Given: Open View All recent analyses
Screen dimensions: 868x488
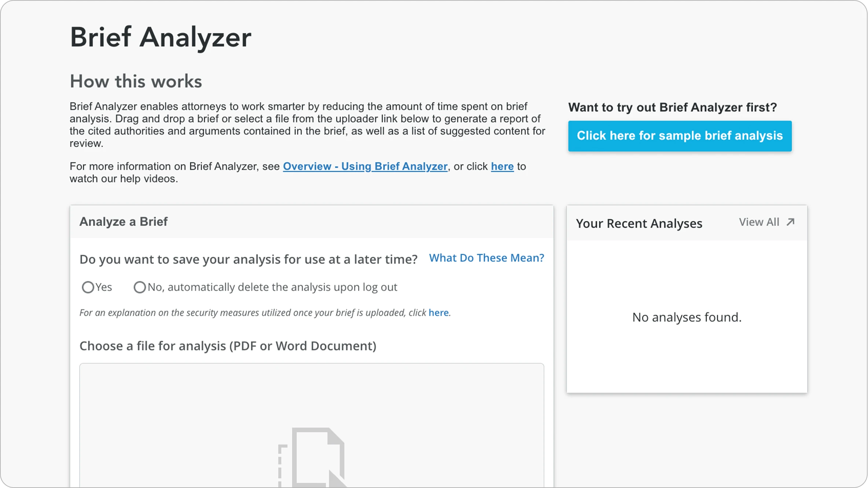Looking at the screenshot, I should click(x=759, y=222).
